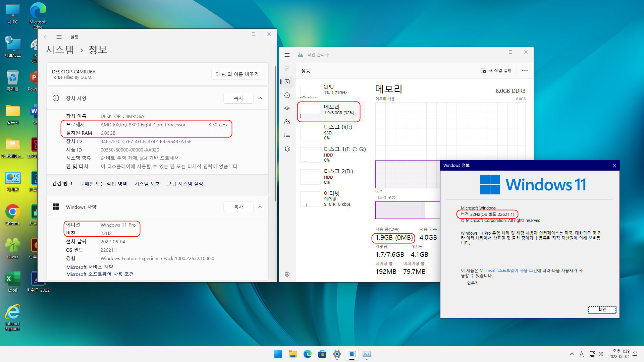The width and height of the screenshot is (644, 362).
Task: Open 시스템 보호 link
Action: [147, 184]
